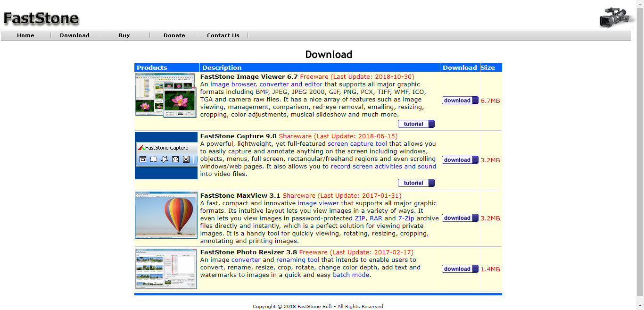Open the FastStone Image Viewer thumbnail

coord(165,95)
